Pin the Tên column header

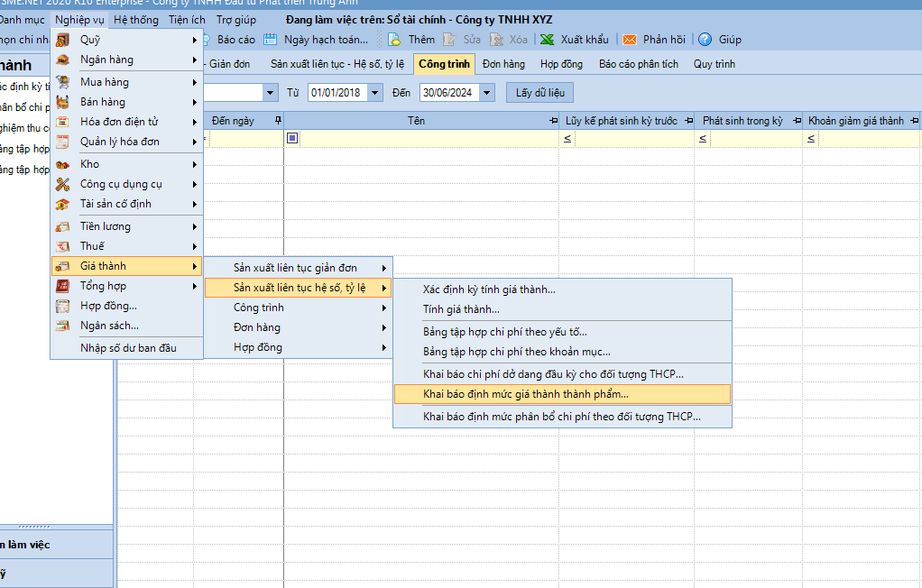[x=552, y=121]
